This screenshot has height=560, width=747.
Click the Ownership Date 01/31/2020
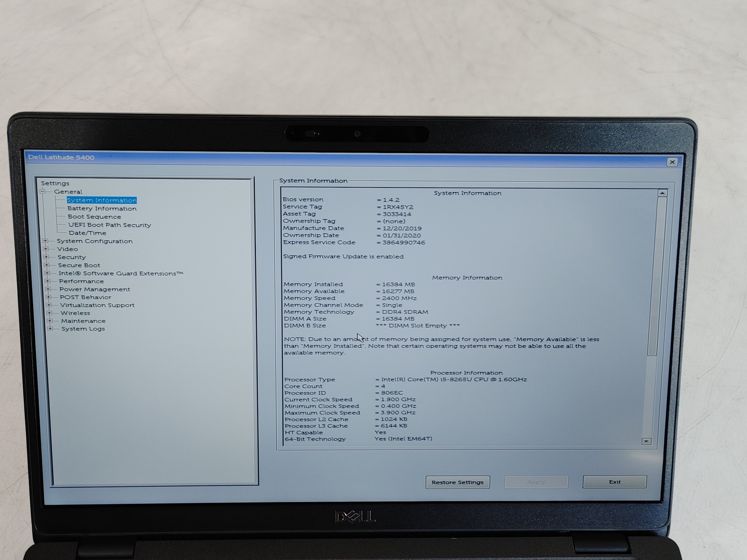[x=402, y=236]
